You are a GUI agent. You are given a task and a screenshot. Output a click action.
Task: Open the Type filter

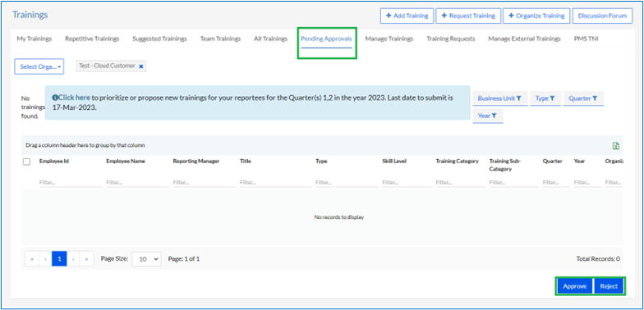545,98
